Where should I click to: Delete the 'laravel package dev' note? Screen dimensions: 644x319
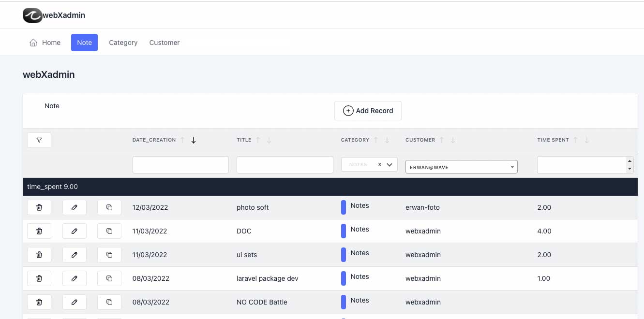point(39,278)
